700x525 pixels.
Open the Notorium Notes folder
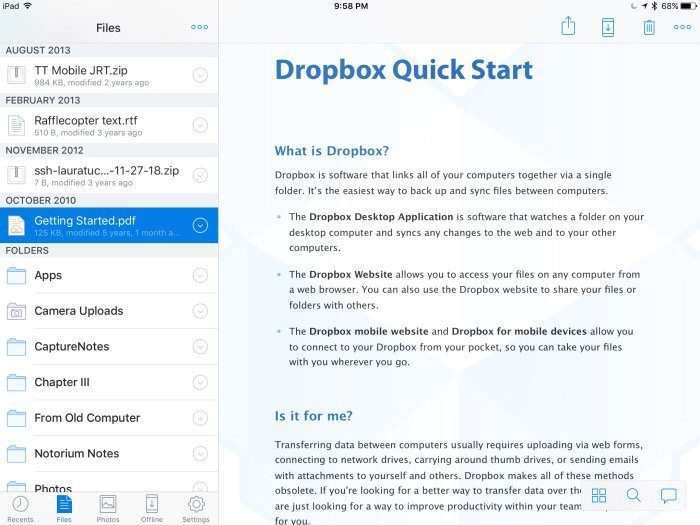[x=109, y=454]
